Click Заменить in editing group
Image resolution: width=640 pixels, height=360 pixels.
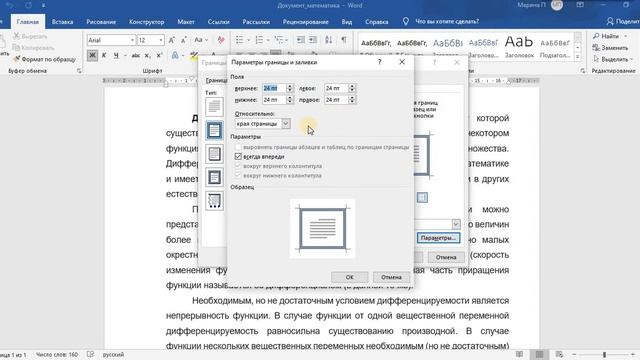610,48
